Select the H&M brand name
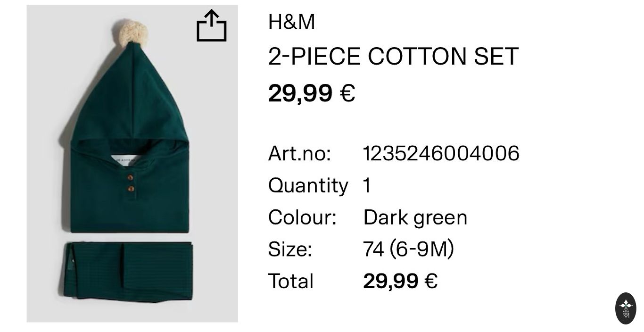Screen dimensions: 644x332 click(x=291, y=22)
